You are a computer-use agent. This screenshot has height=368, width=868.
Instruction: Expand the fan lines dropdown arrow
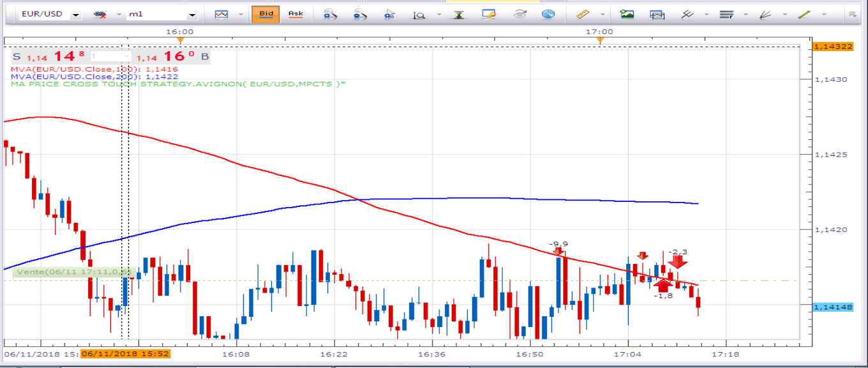tap(784, 14)
